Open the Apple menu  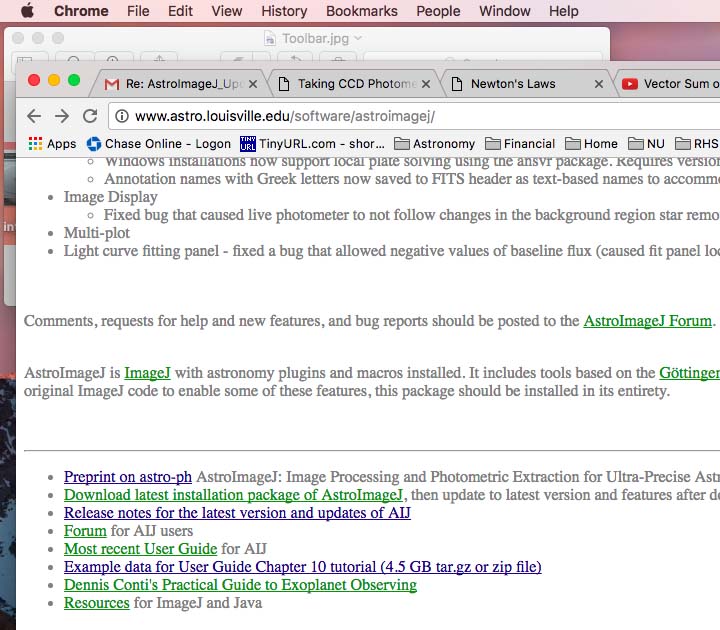(x=27, y=11)
